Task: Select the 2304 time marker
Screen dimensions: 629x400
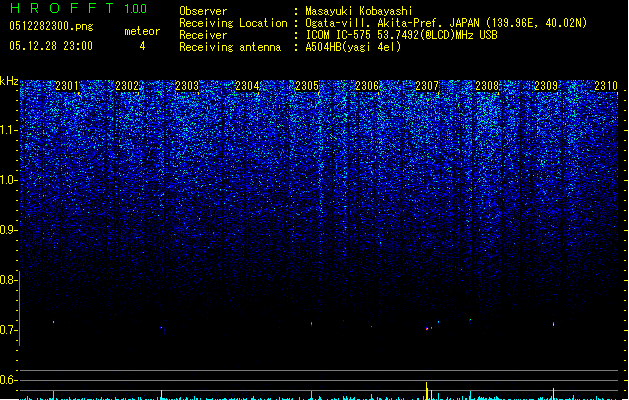Action: pos(247,86)
